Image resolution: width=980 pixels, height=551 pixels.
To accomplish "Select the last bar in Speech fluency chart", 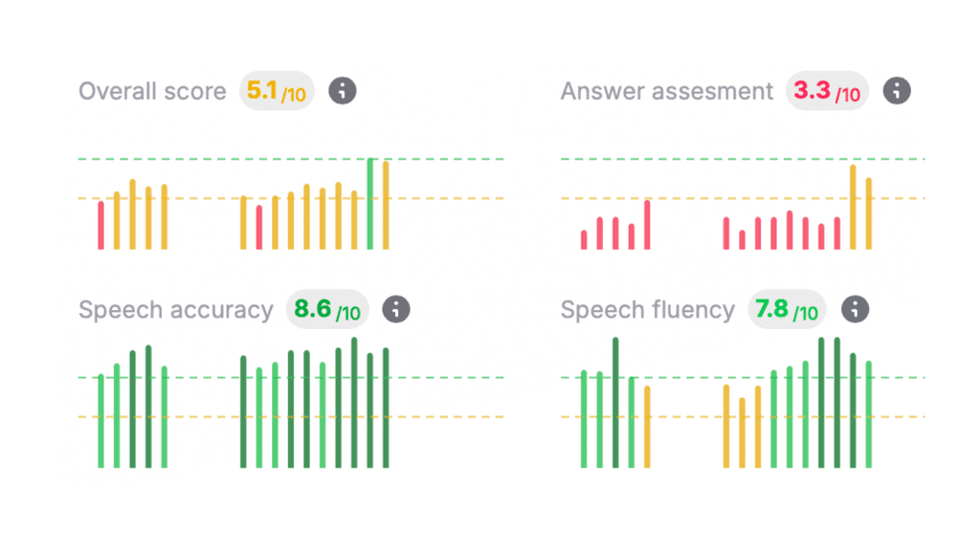I will point(869,413).
